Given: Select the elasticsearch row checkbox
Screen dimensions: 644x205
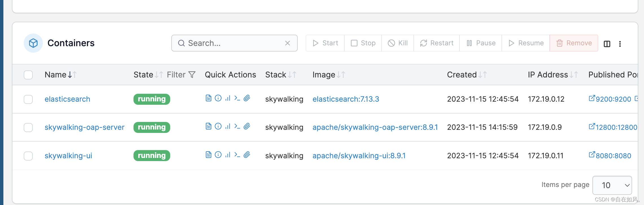Looking at the screenshot, I should (28, 99).
